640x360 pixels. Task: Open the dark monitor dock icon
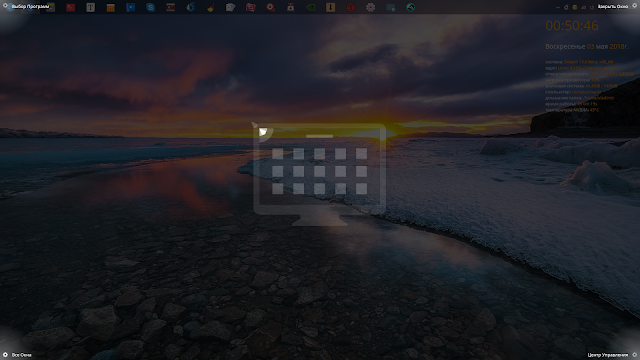click(391, 7)
